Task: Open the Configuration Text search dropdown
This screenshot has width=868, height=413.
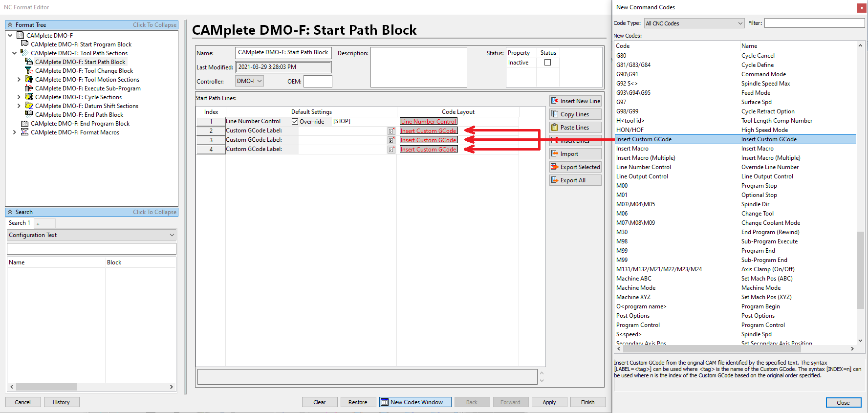Action: click(x=92, y=235)
